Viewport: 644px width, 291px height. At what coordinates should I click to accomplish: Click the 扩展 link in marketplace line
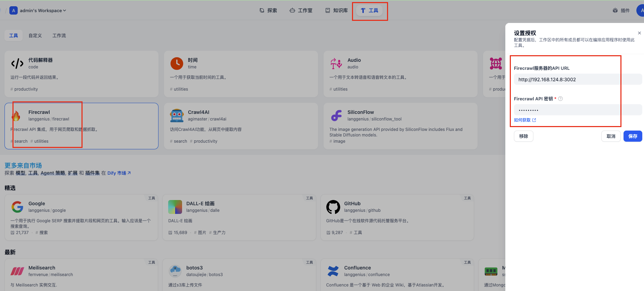click(73, 173)
